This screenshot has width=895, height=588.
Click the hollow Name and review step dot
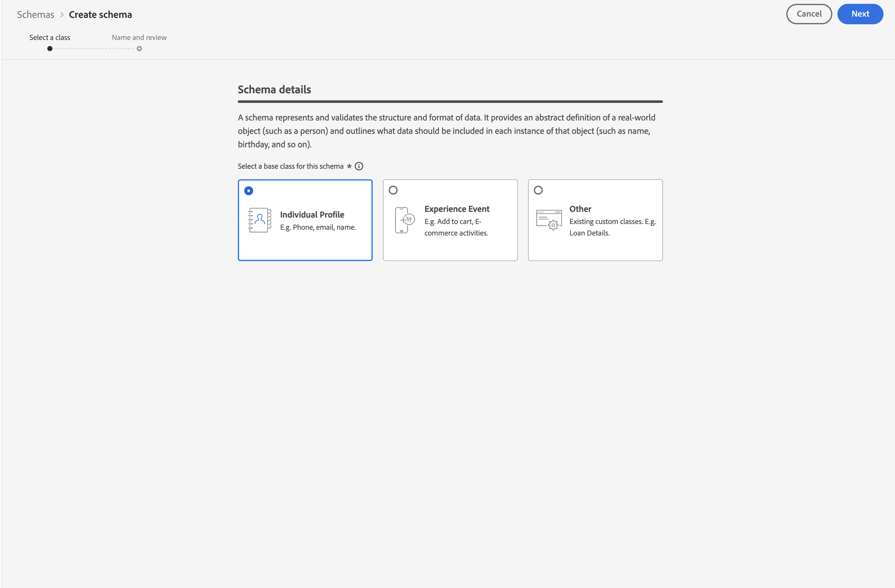point(139,49)
